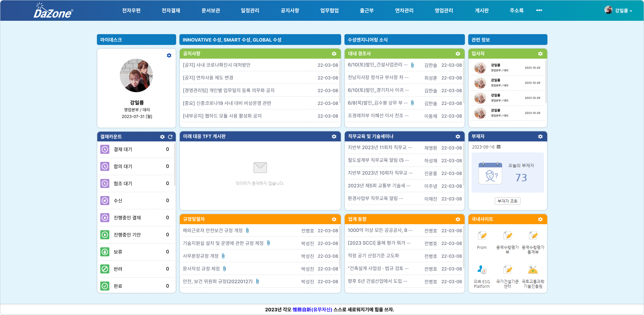
Task: Open the 적정 공기 산정기준 고도화 article
Action: coord(373,256)
